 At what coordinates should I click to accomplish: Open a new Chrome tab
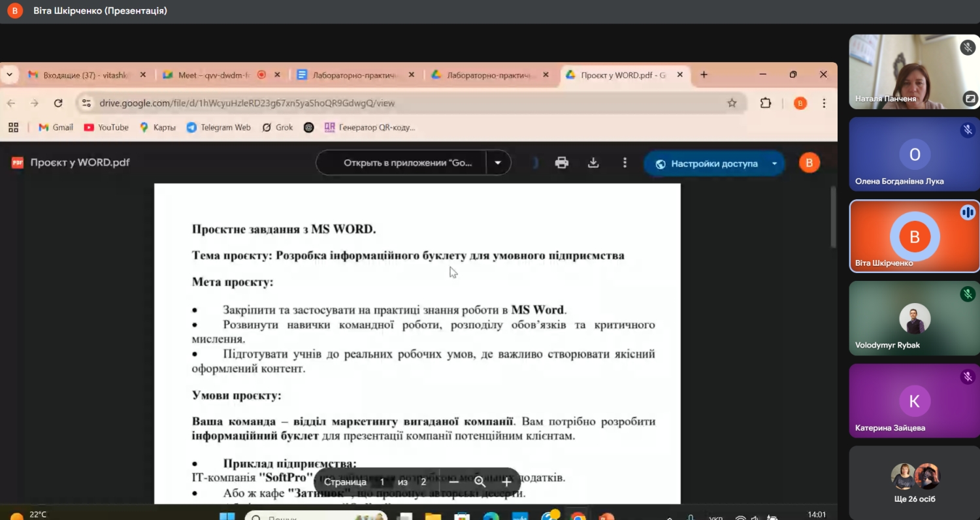[704, 75]
